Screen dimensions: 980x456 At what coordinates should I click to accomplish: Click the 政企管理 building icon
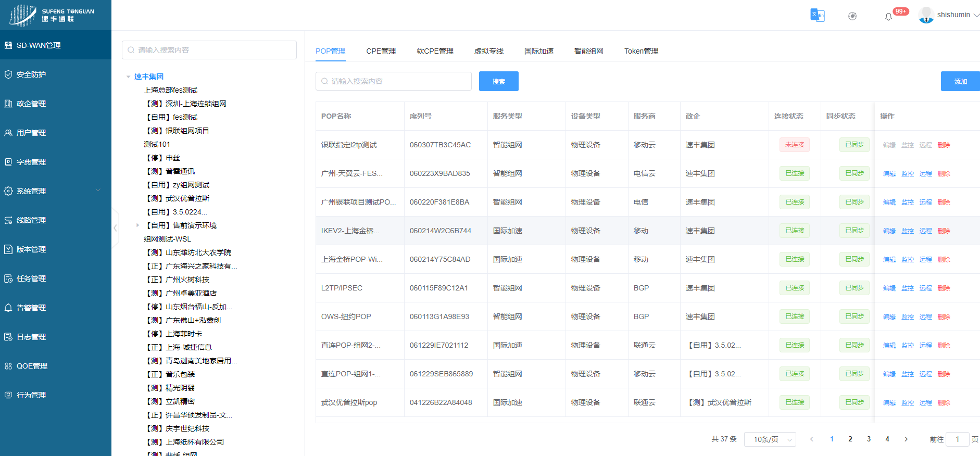point(8,104)
